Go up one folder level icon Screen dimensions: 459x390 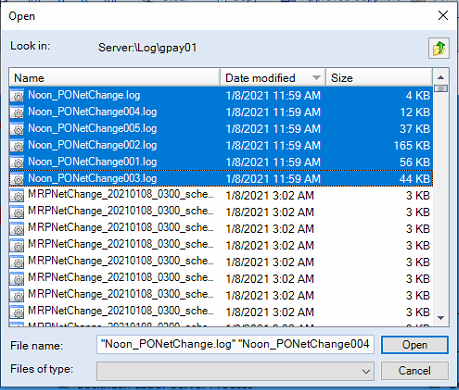(x=439, y=48)
